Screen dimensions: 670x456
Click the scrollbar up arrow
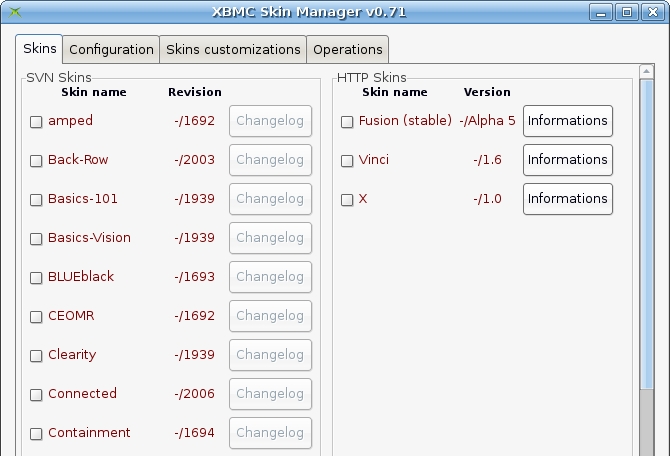(x=646, y=71)
